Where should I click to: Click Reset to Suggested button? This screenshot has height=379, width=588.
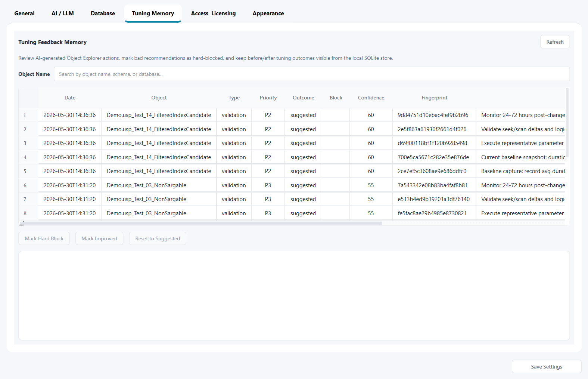pyautogui.click(x=158, y=238)
